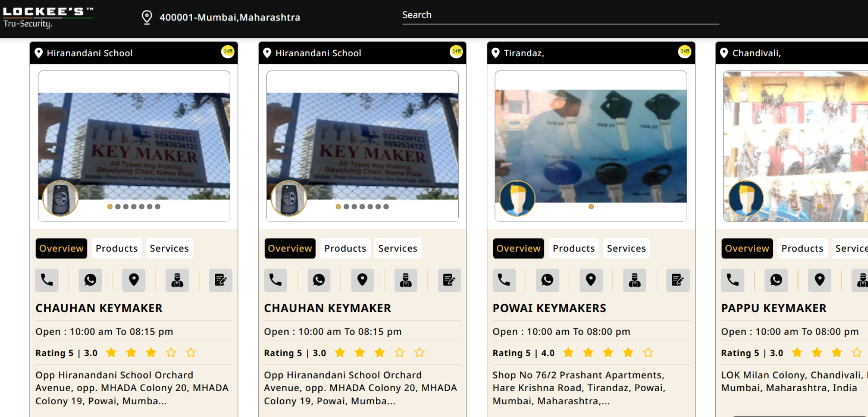Open Services tab on second Chauhan Keymaker card
Image resolution: width=868 pixels, height=417 pixels.
398,248
